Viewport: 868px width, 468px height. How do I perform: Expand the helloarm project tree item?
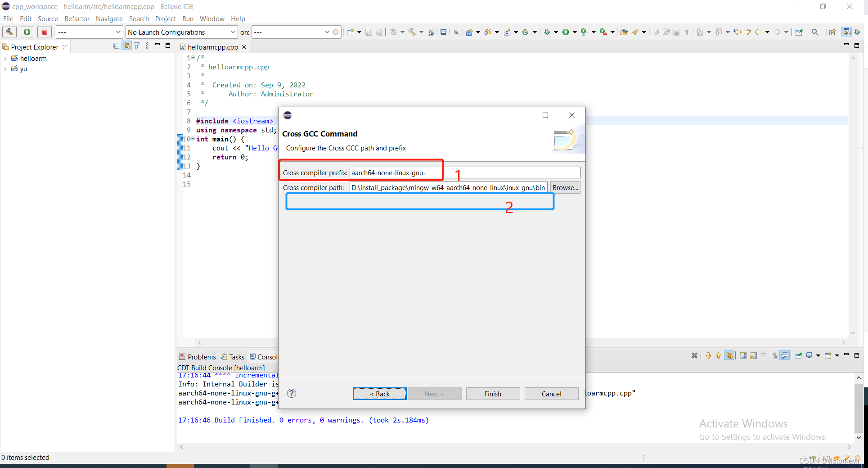click(x=5, y=58)
